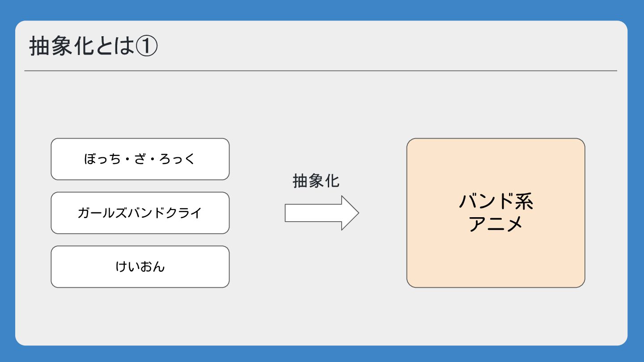Screen dimensions: 644x362
Task: Click empty gray area below けいおん box
Action: click(x=140, y=315)
